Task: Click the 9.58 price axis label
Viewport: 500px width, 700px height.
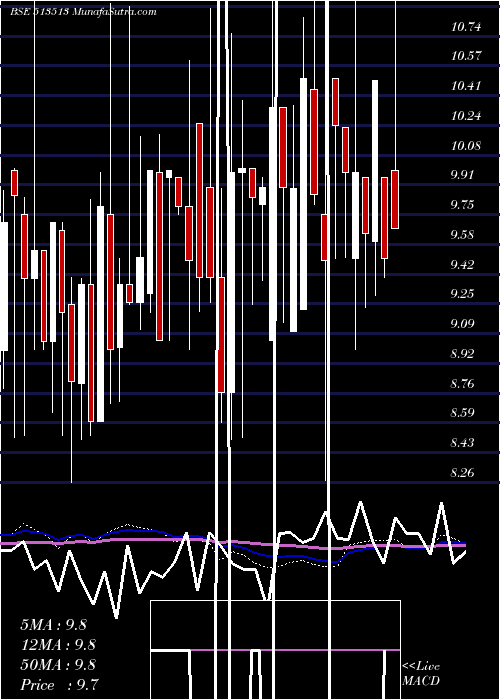Action: (x=462, y=234)
